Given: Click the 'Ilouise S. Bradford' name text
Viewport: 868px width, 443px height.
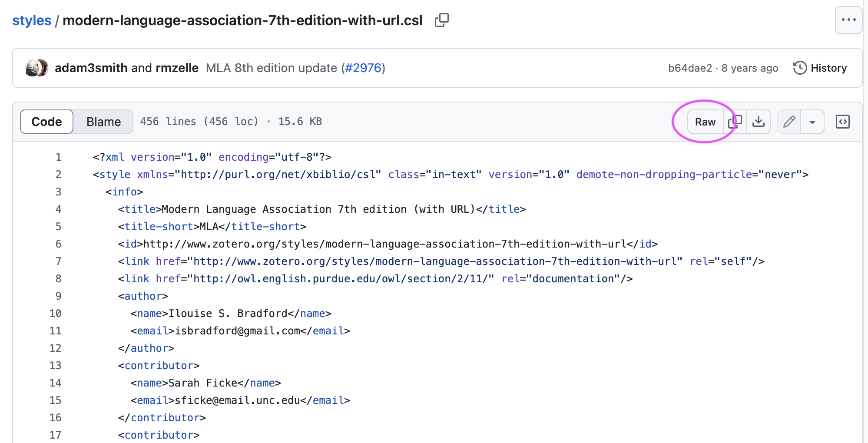Looking at the screenshot, I should tap(228, 314).
